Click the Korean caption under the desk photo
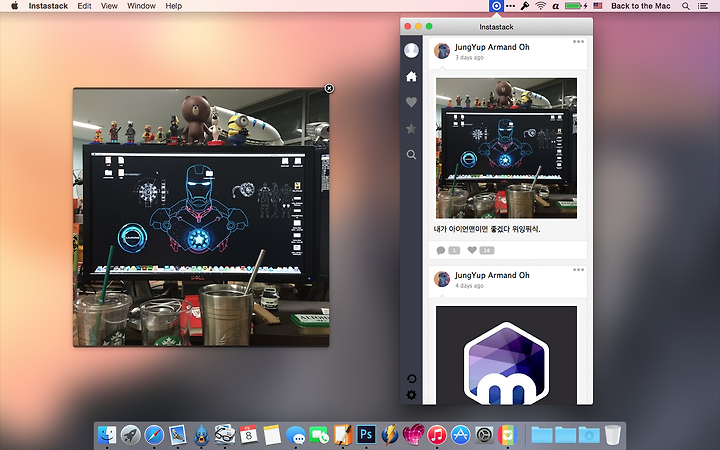 point(487,229)
